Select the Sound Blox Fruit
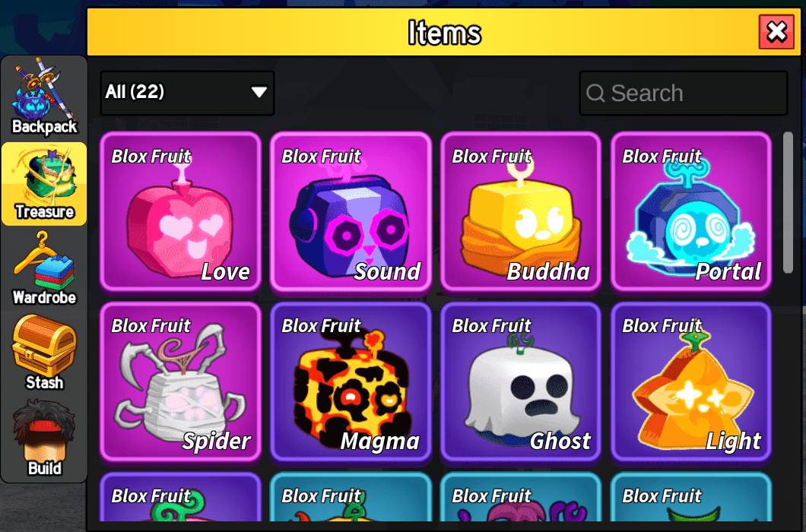This screenshot has width=806, height=532. pos(351,212)
